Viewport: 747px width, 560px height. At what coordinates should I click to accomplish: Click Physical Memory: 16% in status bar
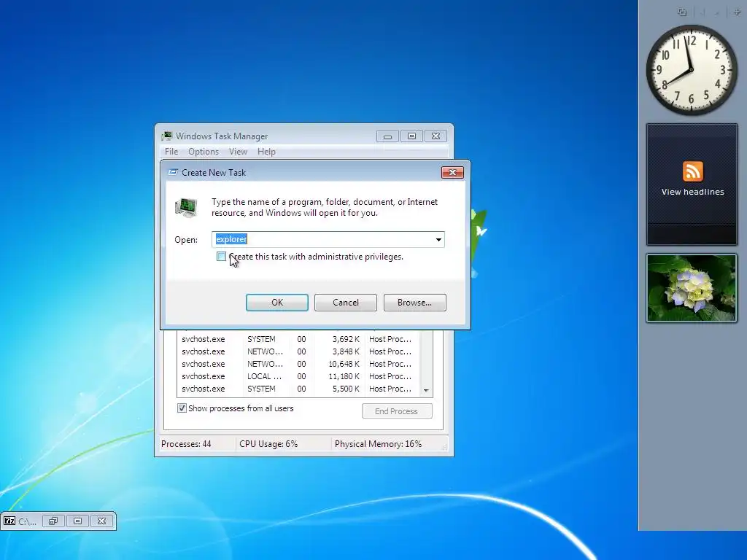pyautogui.click(x=378, y=444)
